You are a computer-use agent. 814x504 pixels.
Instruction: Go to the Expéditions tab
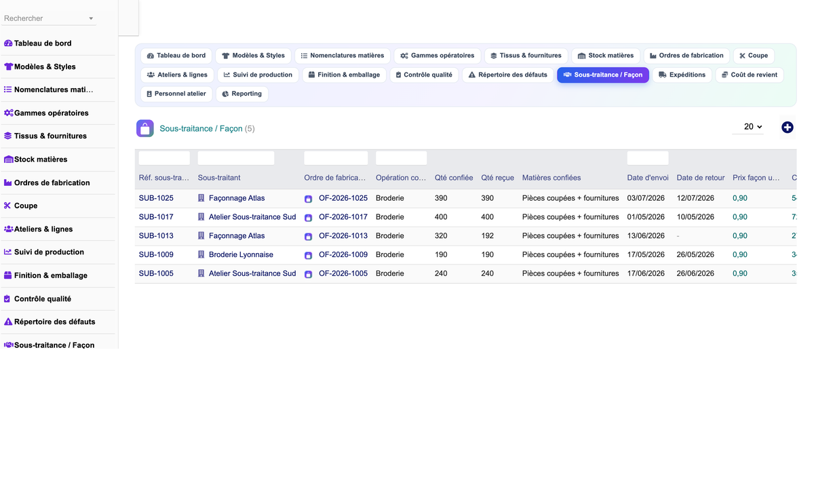click(682, 75)
